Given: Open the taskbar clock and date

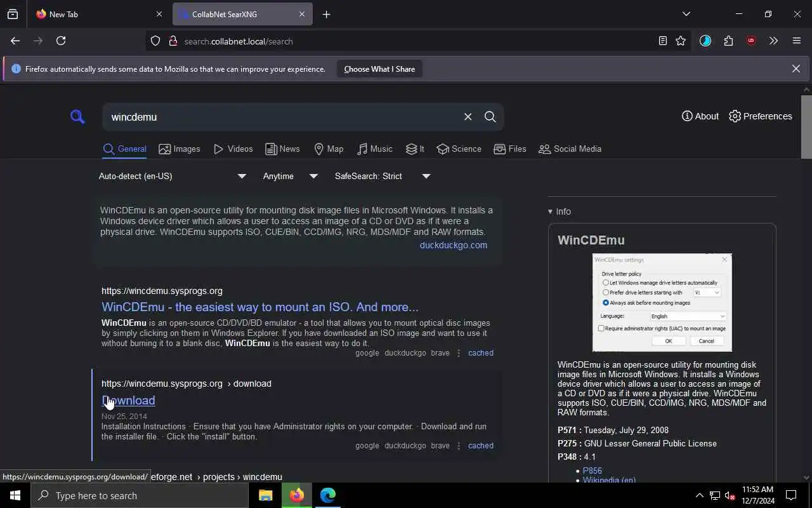Looking at the screenshot, I should point(758,495).
